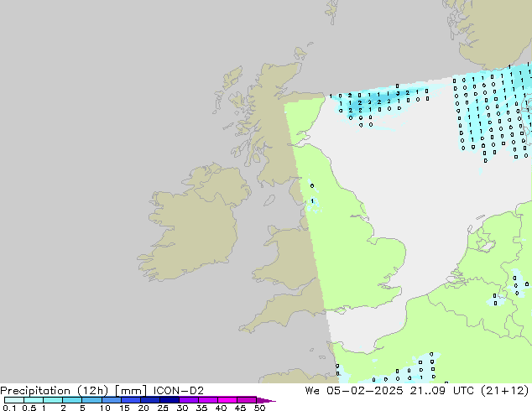The height and width of the screenshot is (411, 532).
Task: Select the 1–2 mm legend swatch
Action: point(53,400)
